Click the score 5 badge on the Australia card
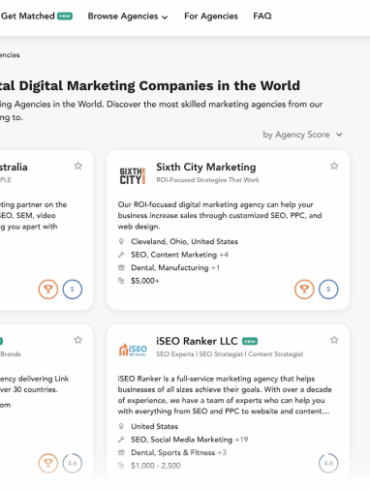Screen dimensions: 370x490 pyautogui.click(x=72, y=289)
